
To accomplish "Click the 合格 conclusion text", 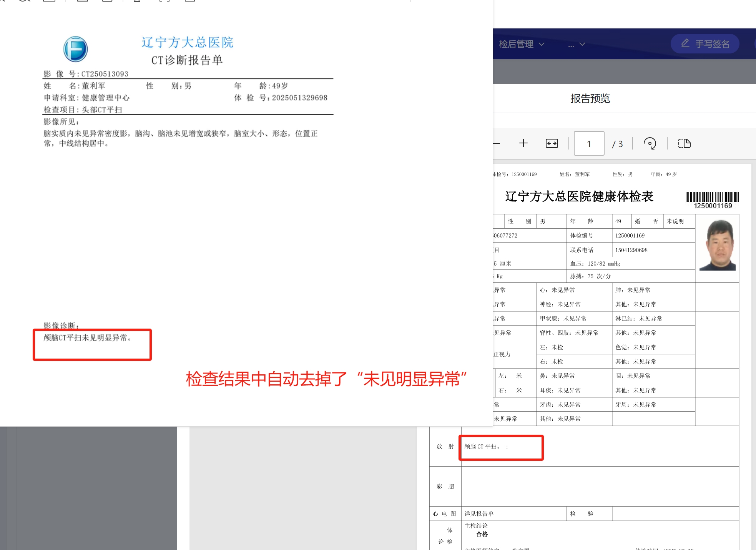I will point(482,534).
